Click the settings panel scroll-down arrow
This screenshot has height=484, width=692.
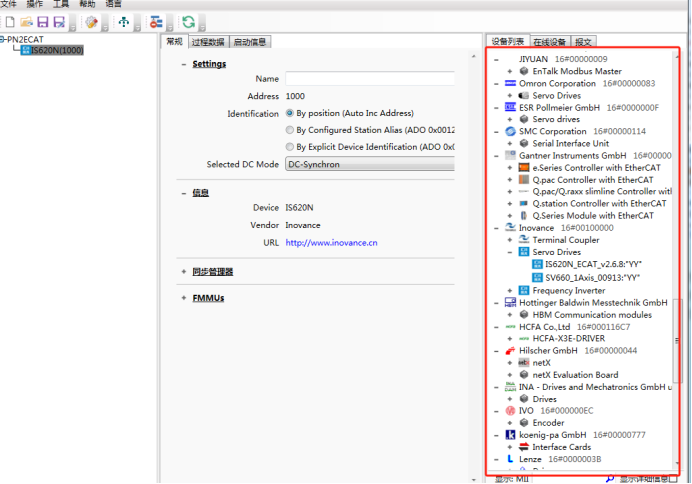474,480
